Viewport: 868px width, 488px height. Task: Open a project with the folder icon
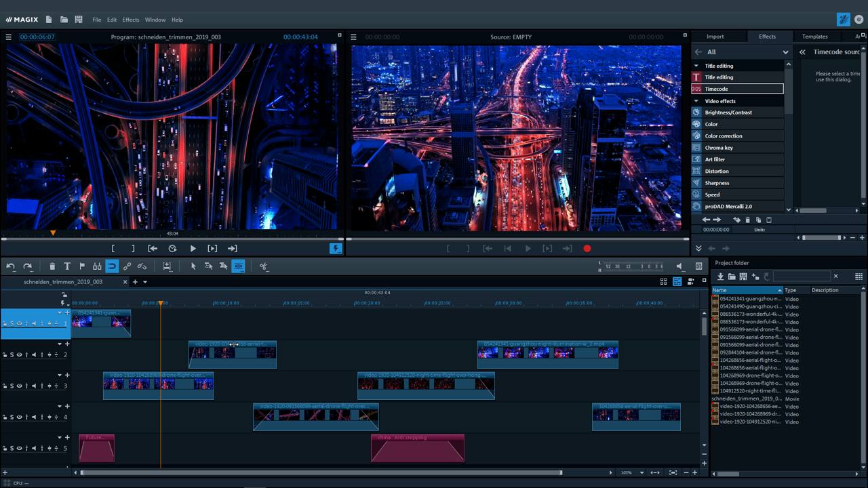[64, 20]
